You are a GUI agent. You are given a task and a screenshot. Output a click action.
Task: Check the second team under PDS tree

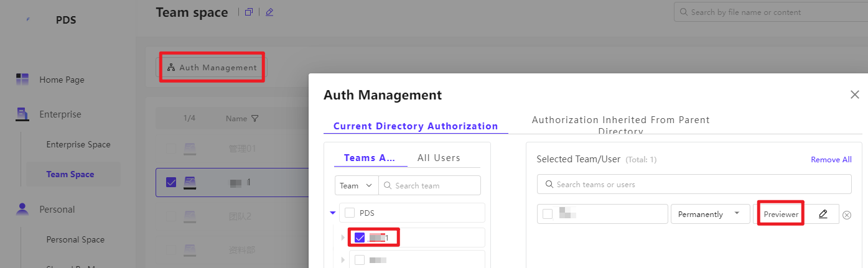360,260
